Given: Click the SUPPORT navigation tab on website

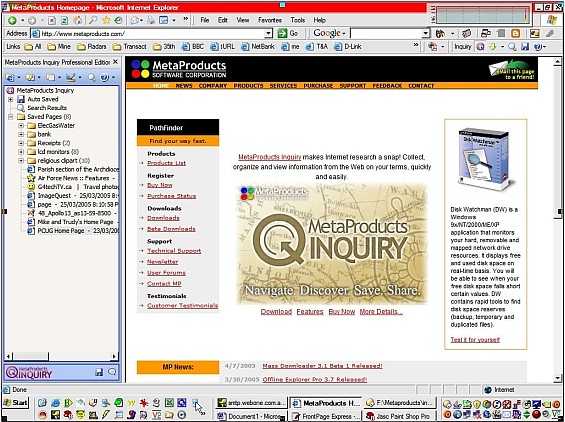Looking at the screenshot, I should click(x=352, y=86).
